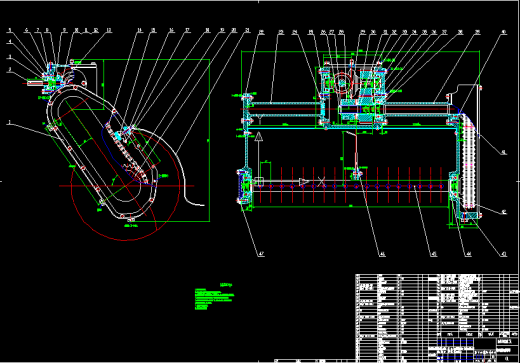Select part callout number 46
This screenshot has width=520, height=363.
coord(382,254)
